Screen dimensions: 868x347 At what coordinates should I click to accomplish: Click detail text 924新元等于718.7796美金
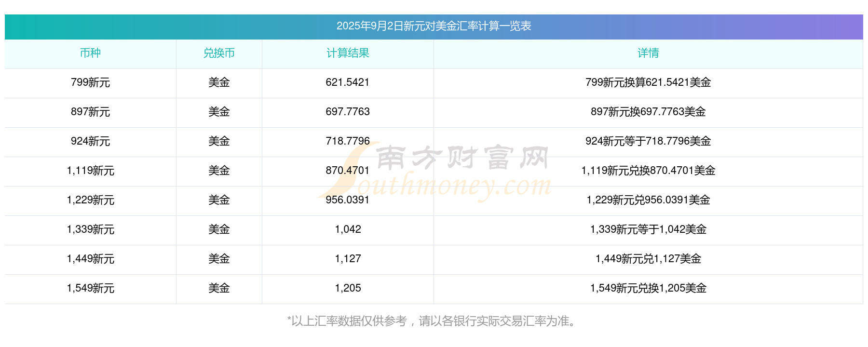[648, 141]
